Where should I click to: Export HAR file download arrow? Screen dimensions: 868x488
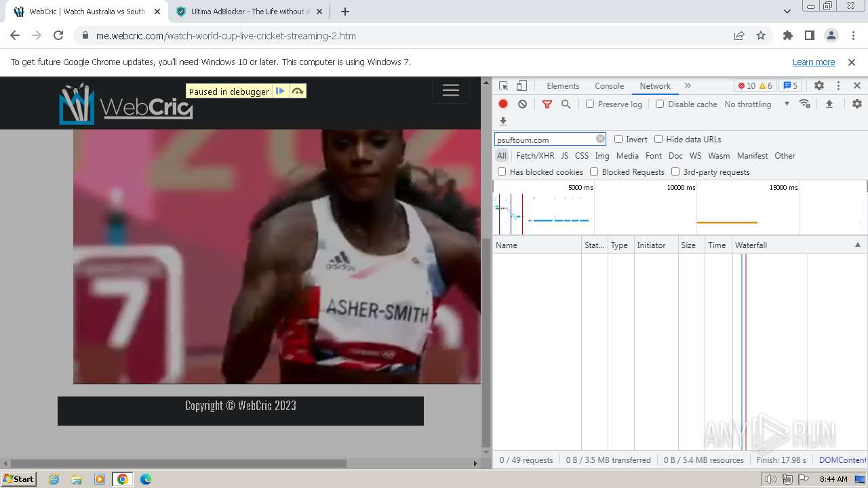pos(503,121)
